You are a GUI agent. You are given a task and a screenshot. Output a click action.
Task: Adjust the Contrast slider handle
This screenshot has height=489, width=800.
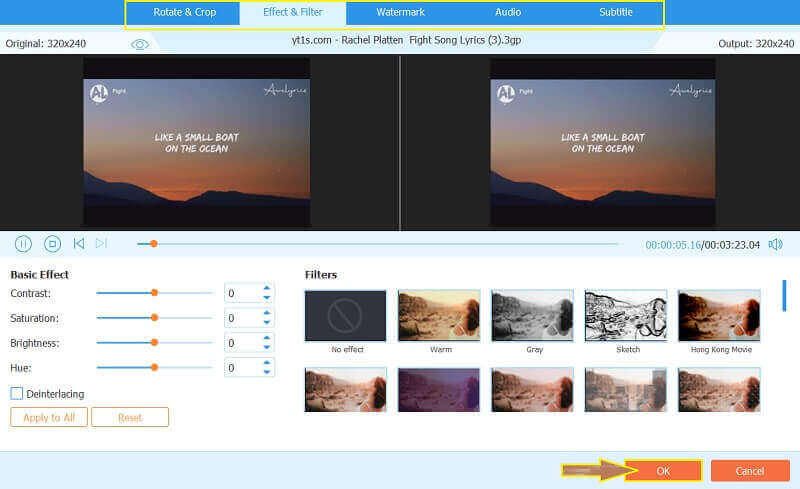[154, 293]
